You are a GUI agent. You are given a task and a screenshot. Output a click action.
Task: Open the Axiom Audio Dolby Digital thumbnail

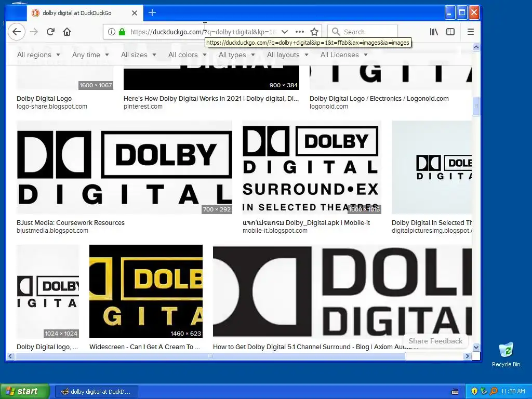point(342,291)
